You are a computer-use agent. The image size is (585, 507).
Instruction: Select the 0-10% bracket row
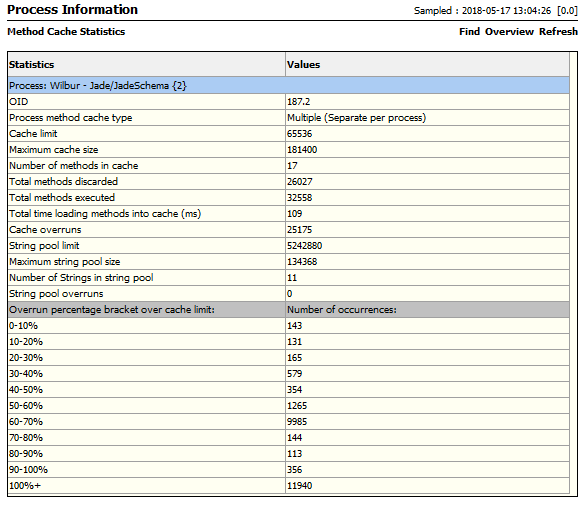click(289, 326)
